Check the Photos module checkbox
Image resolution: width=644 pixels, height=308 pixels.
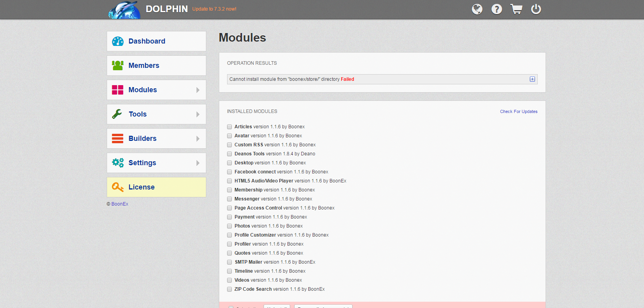[229, 226]
